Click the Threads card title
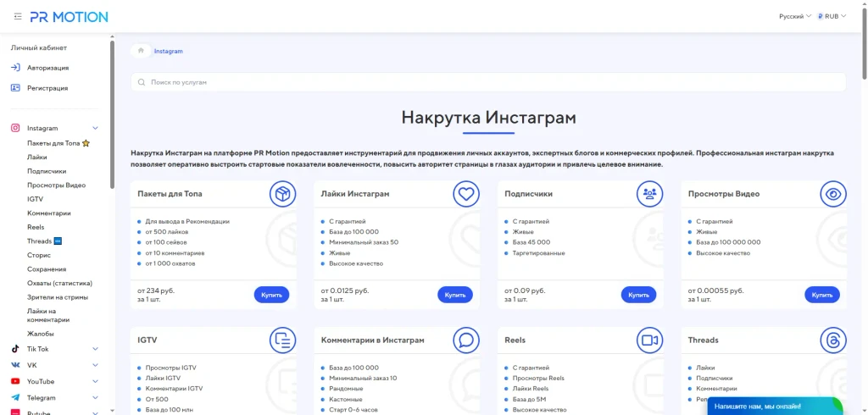Viewport: 868px width, 415px height. point(703,340)
